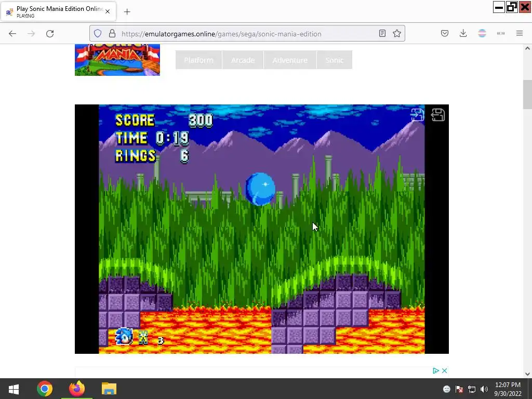Switch to Firefox in the taskbar
532x399 pixels.
(77, 389)
